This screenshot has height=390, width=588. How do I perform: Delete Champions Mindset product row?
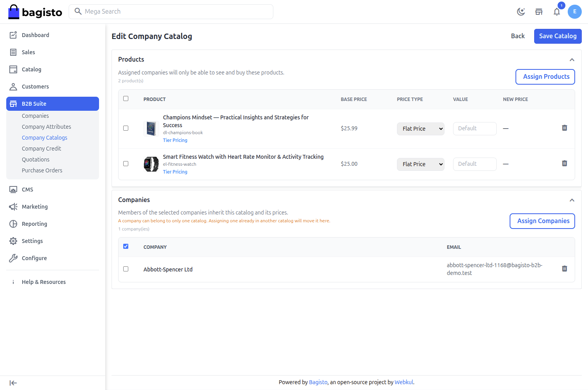(564, 128)
